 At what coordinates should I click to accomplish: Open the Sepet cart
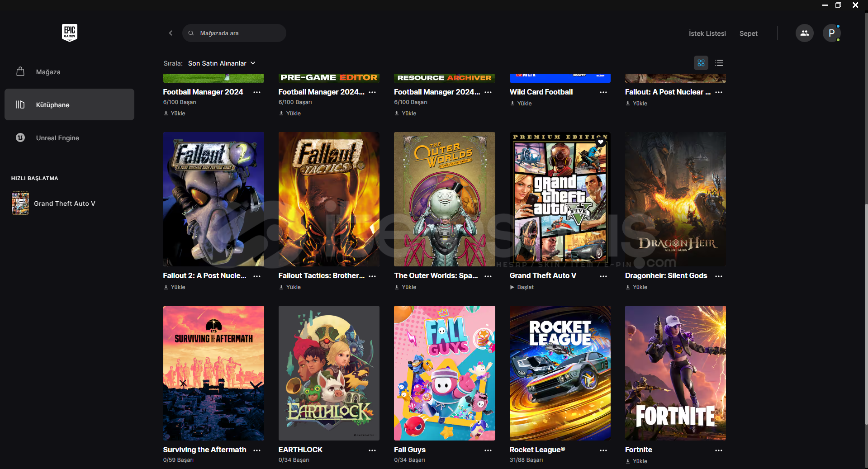[749, 33]
